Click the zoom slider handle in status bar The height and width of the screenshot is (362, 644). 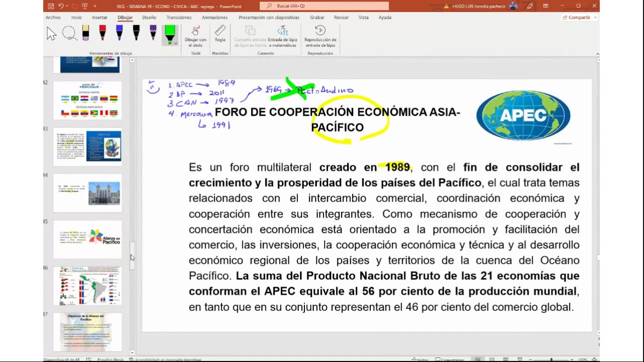(x=551, y=359)
